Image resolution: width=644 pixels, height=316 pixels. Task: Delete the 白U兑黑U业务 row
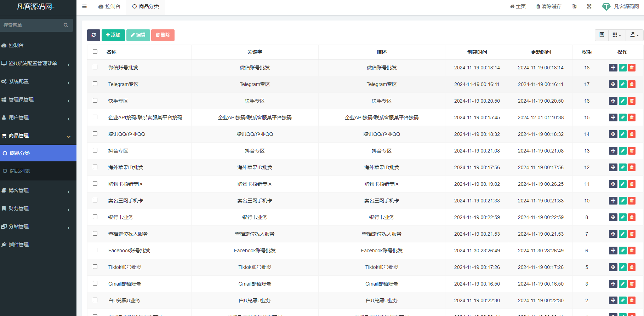(x=632, y=300)
